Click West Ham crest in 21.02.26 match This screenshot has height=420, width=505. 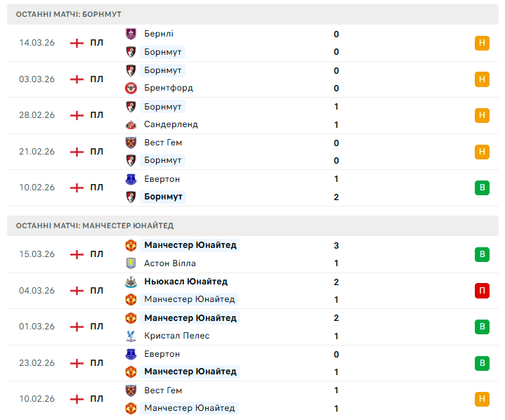(x=131, y=143)
